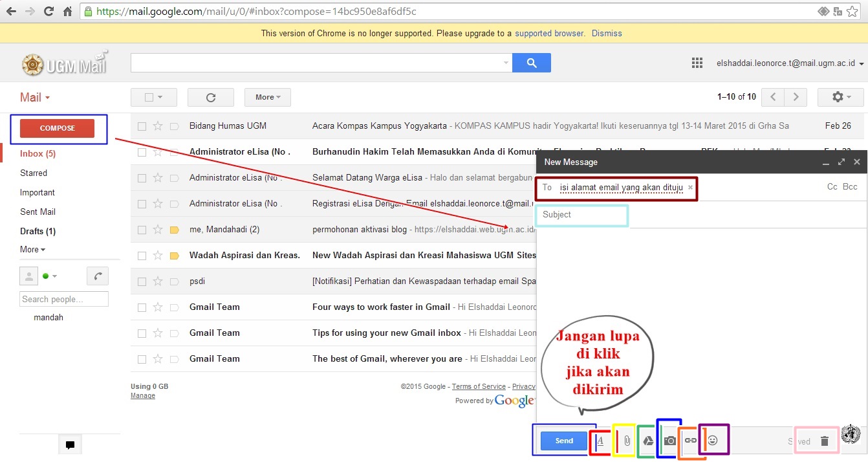This screenshot has height=462, width=868.
Task: Refresh the inbox message list
Action: coord(211,97)
